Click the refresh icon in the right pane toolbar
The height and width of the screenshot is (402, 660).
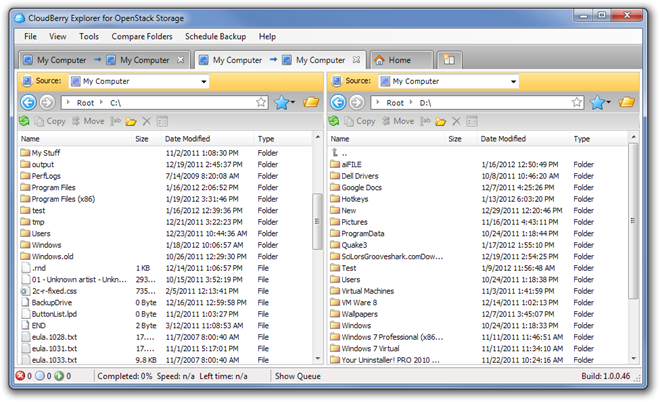tap(334, 121)
